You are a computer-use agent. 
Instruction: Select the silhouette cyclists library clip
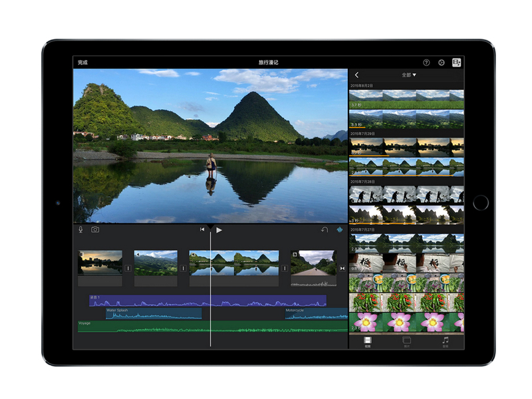pyautogui.click(x=406, y=195)
